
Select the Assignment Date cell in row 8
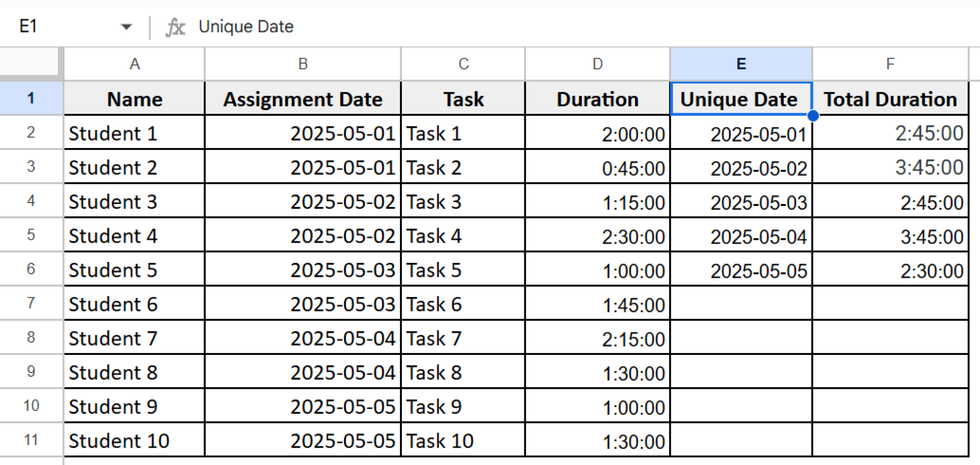click(x=302, y=338)
